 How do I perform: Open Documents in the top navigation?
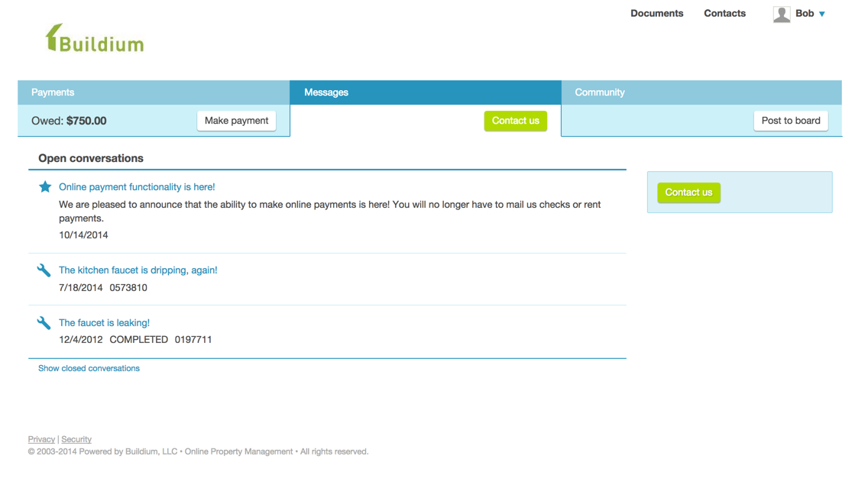(656, 13)
